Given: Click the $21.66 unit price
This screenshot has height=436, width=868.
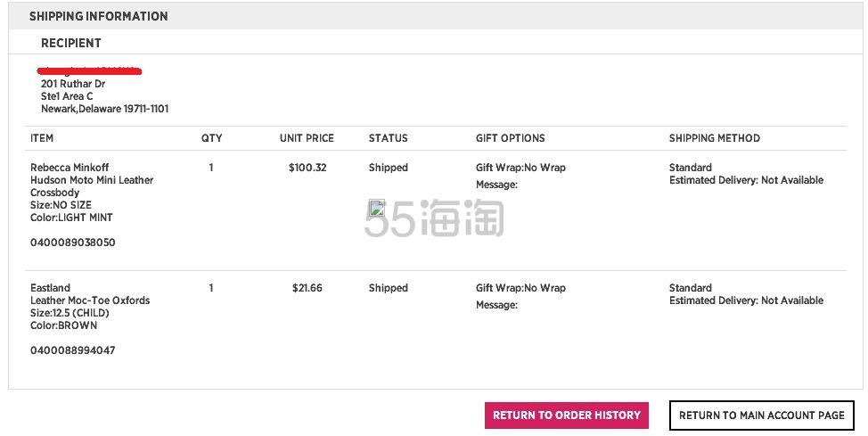Looking at the screenshot, I should coord(307,288).
